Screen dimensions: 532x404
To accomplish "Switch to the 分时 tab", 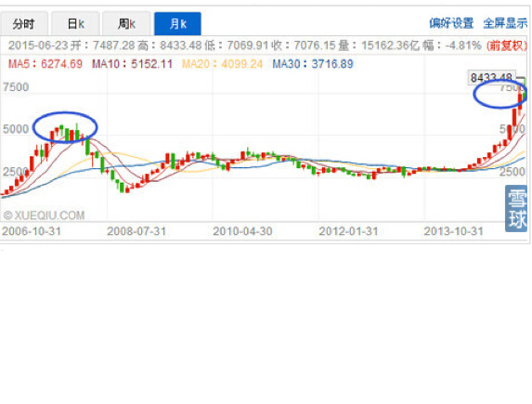I will pyautogui.click(x=24, y=23).
